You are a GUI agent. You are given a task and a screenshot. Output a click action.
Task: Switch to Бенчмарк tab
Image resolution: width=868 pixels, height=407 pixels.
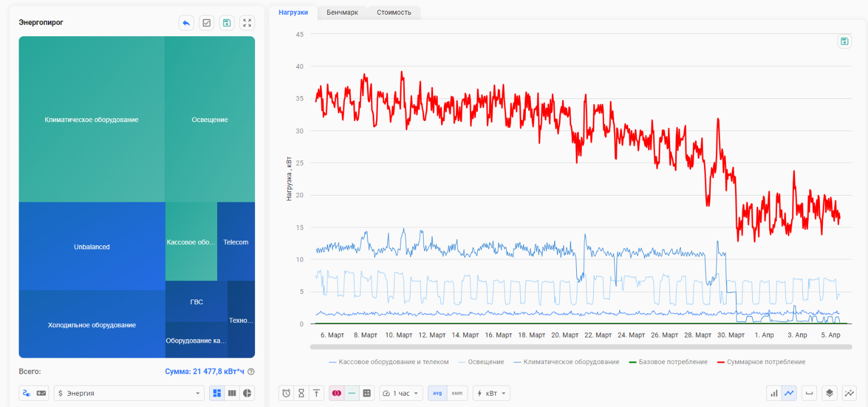click(342, 12)
